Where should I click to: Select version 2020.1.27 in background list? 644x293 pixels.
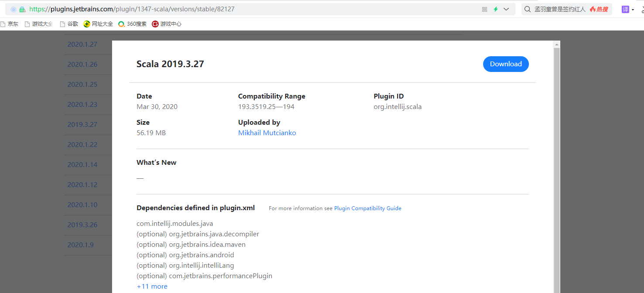82,44
